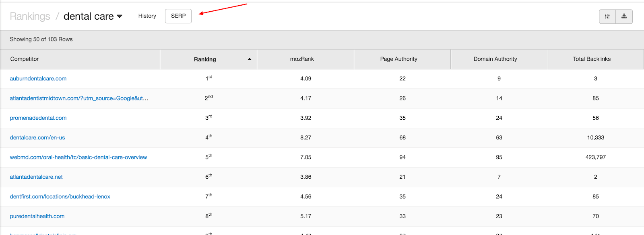Expand the dental care keyword dropdown

click(120, 16)
